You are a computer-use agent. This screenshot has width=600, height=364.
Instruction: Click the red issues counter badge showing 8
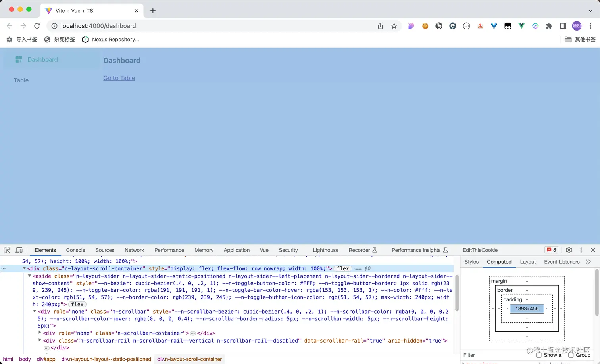pos(552,250)
